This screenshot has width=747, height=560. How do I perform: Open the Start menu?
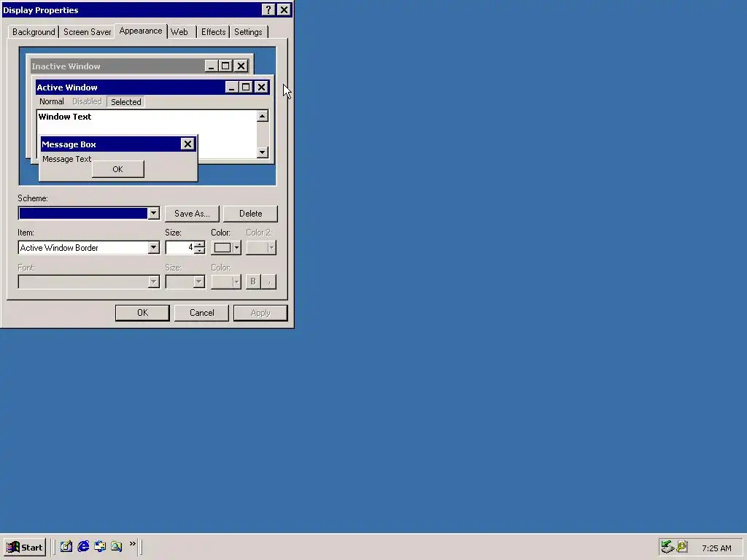pos(25,547)
